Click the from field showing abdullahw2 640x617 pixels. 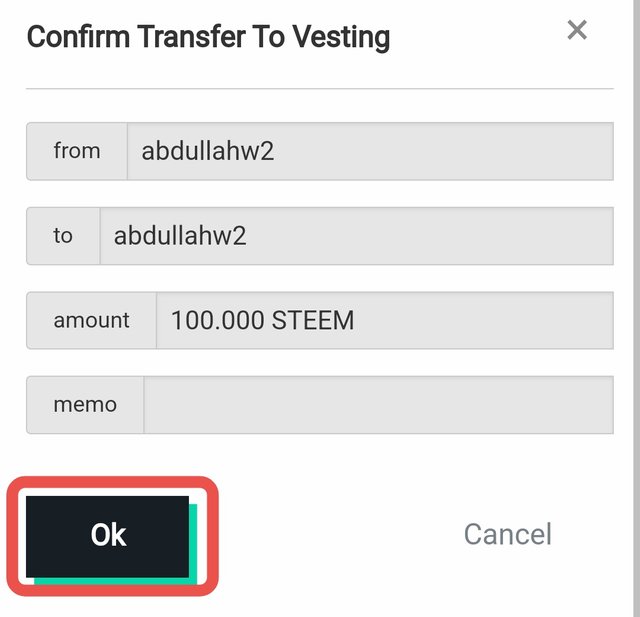(370, 151)
